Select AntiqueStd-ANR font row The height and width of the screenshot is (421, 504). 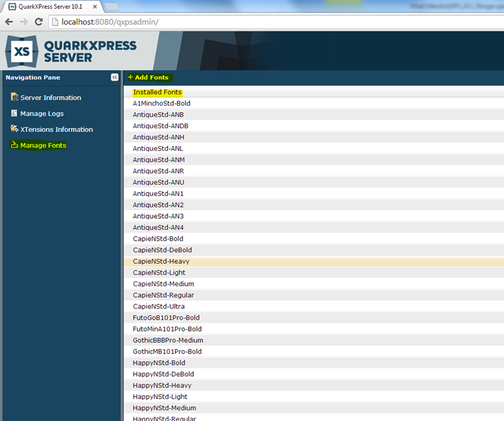(314, 171)
